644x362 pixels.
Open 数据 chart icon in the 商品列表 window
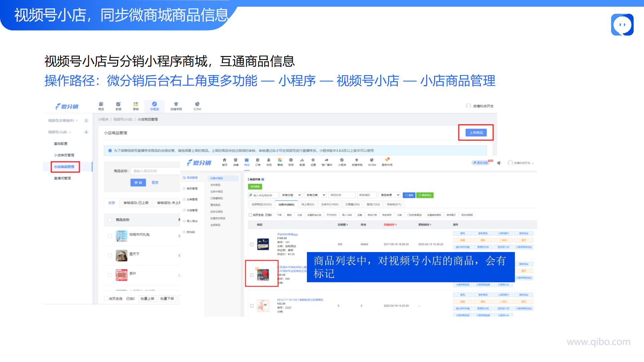pos(302,162)
